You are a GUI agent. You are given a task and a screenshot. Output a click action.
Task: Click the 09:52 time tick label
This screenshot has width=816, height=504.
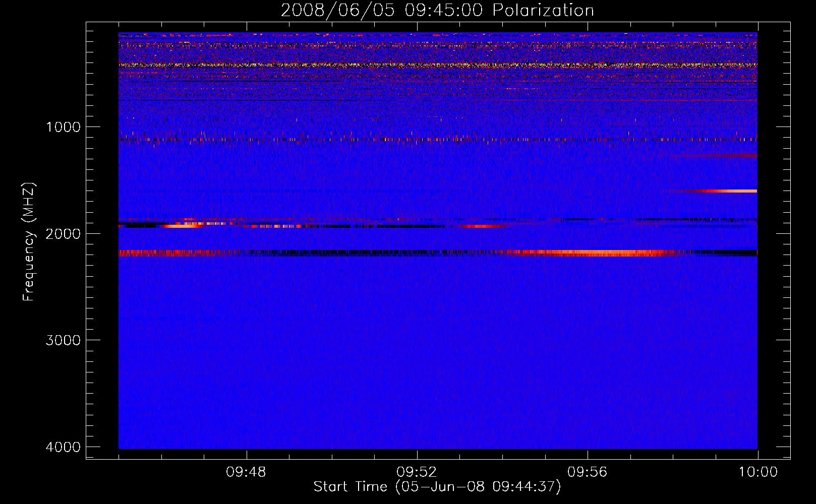(x=417, y=472)
